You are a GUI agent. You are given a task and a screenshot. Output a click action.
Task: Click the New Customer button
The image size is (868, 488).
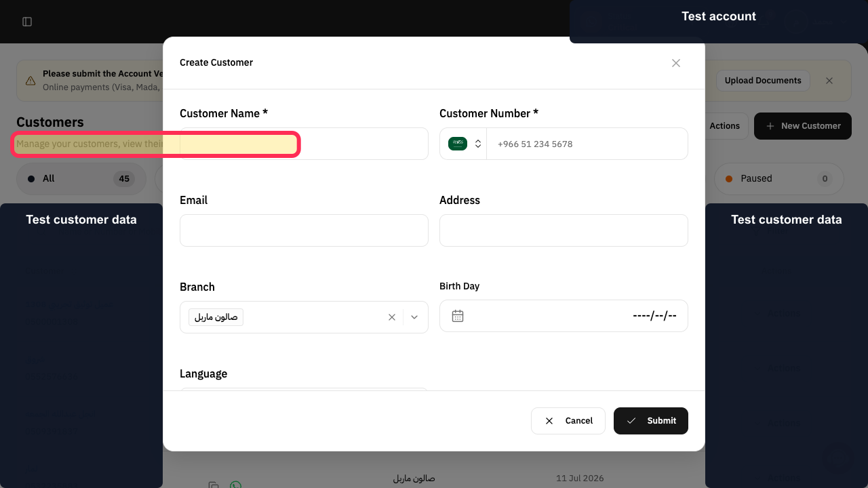[803, 126]
